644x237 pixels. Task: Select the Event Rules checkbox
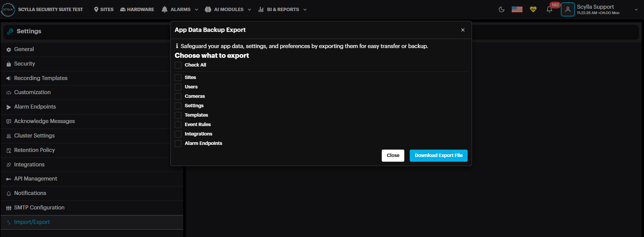(x=178, y=125)
